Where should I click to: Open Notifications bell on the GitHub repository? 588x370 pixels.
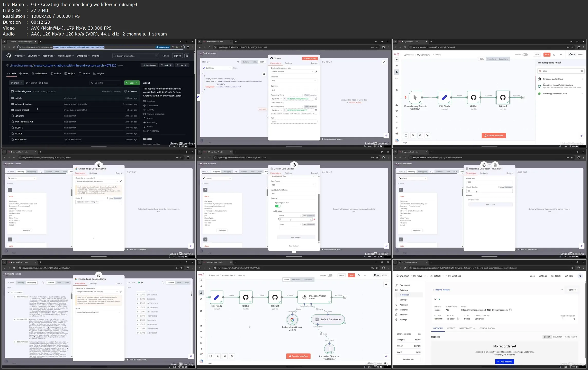point(149,65)
